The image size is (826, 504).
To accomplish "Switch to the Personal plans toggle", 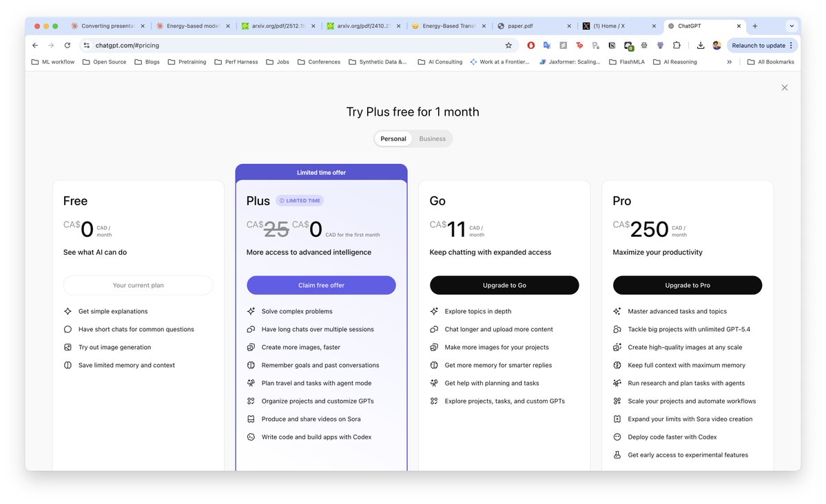I will tap(393, 139).
